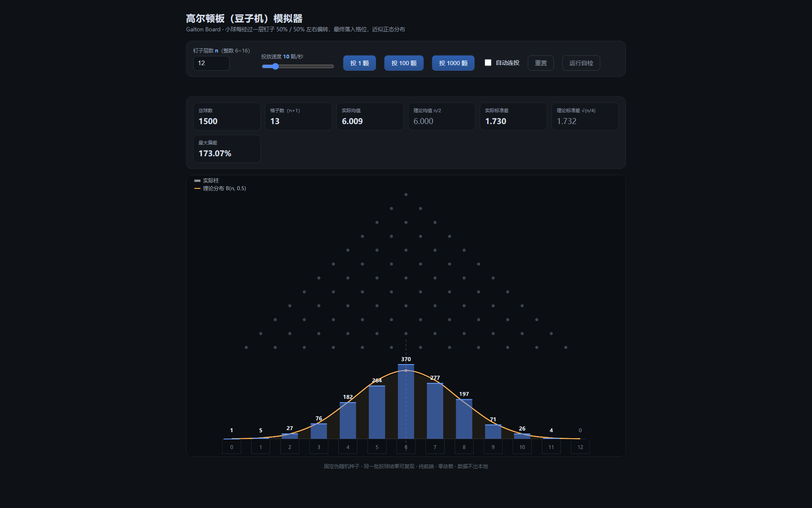The height and width of the screenshot is (508, 812).
Task: Click the 高尔顿板 page title
Action: (x=244, y=19)
